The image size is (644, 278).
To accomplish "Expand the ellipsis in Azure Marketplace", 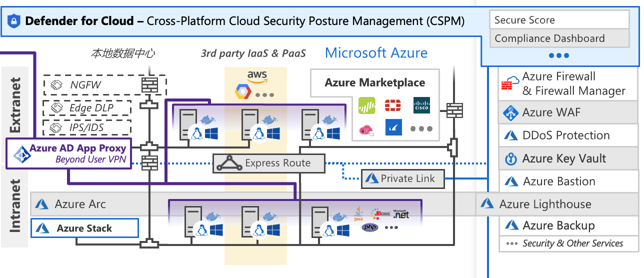I will (x=421, y=129).
